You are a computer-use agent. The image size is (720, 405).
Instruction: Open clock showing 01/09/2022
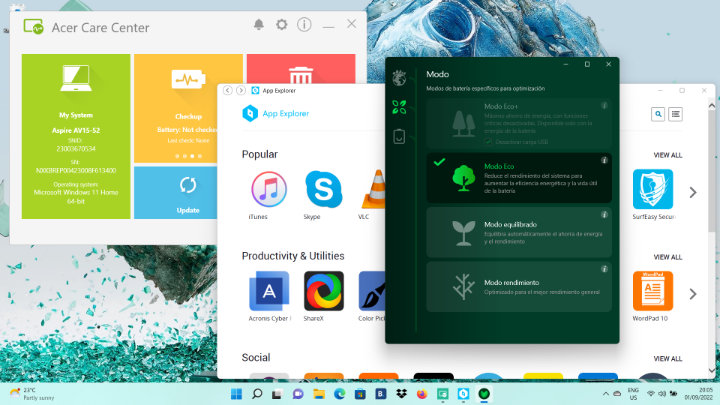(x=698, y=394)
